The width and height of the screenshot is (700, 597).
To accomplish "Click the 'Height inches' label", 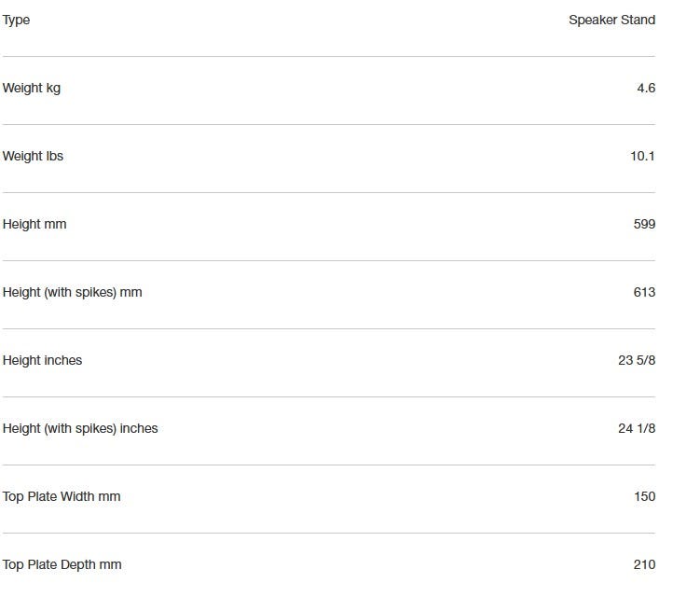I will 42,360.
